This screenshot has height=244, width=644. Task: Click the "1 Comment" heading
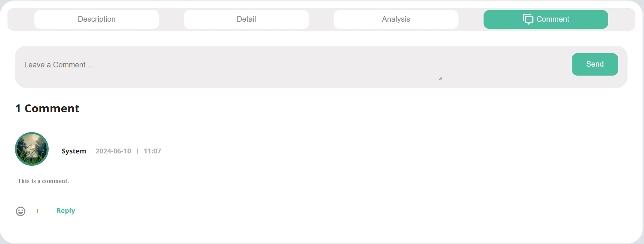(47, 109)
